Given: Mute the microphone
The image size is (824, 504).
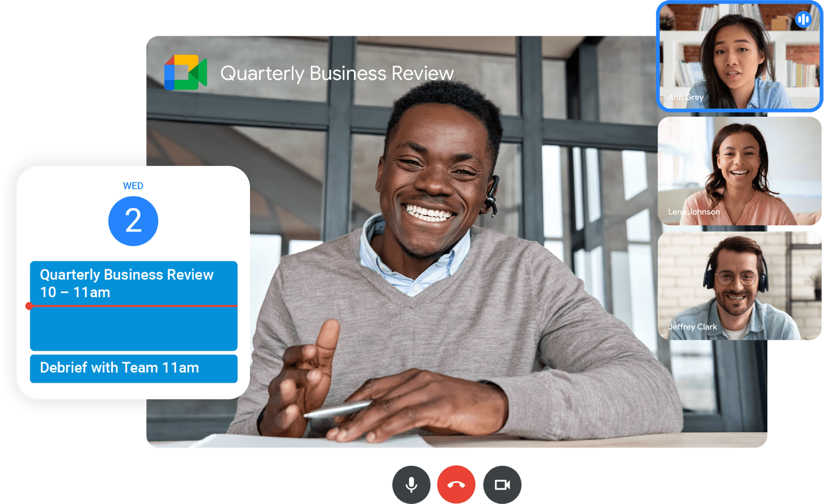Looking at the screenshot, I should coord(411,484).
